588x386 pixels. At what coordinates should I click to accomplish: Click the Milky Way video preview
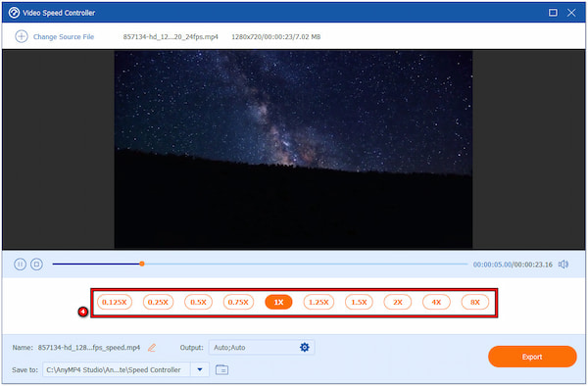click(x=293, y=150)
